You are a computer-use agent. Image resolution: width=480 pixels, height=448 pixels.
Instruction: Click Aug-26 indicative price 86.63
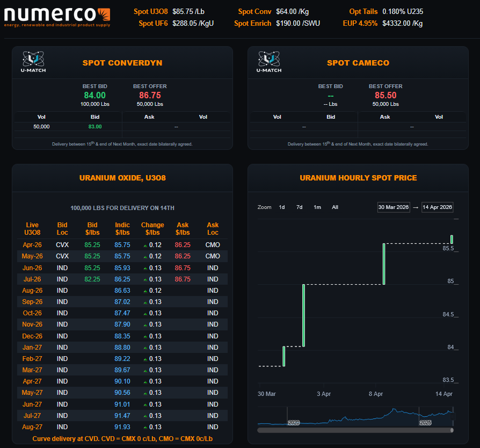coord(122,291)
